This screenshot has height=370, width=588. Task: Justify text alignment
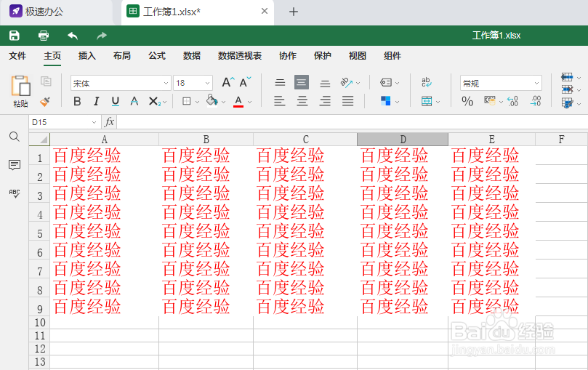(347, 101)
